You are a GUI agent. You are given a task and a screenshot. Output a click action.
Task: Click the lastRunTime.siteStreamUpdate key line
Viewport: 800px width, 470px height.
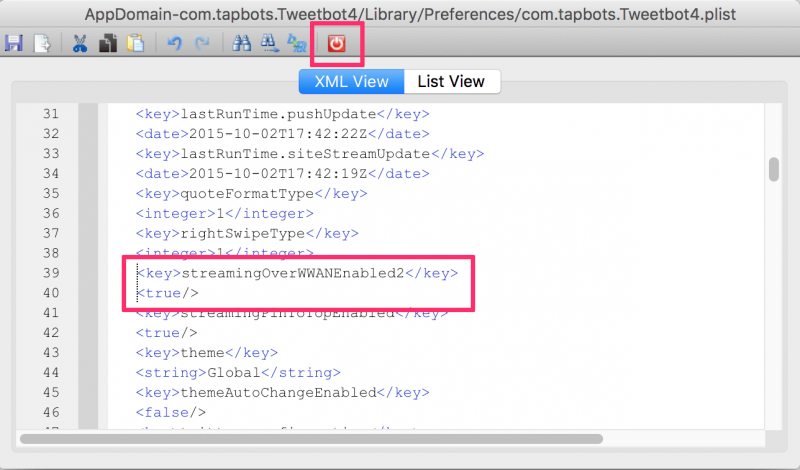point(310,154)
